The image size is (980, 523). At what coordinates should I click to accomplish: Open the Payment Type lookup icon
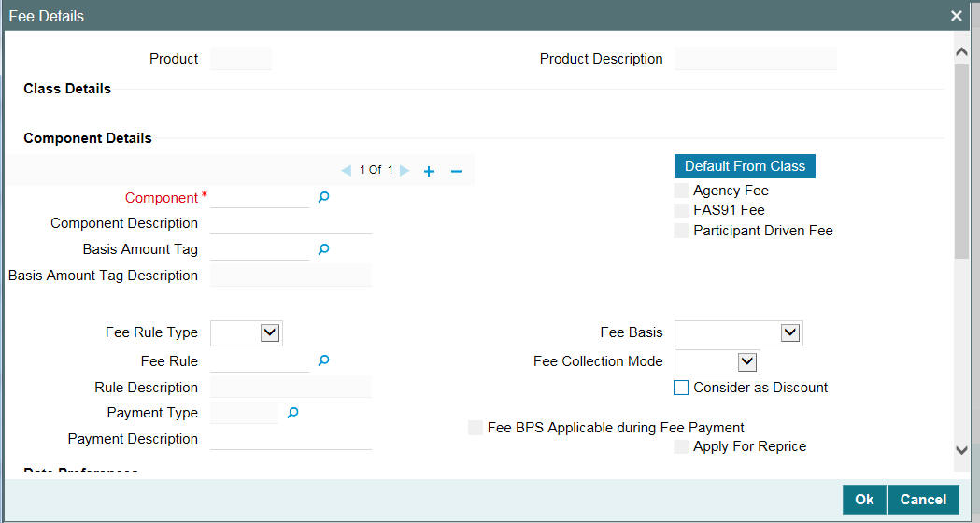(292, 412)
